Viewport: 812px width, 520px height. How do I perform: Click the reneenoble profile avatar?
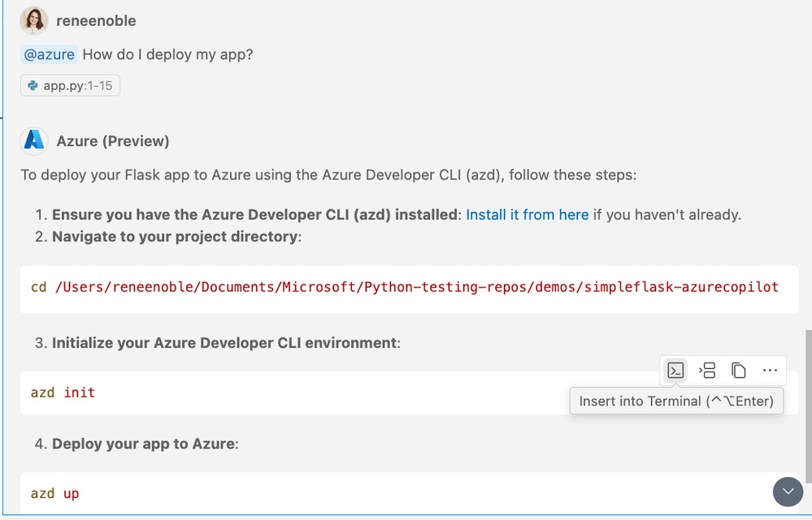(34, 20)
